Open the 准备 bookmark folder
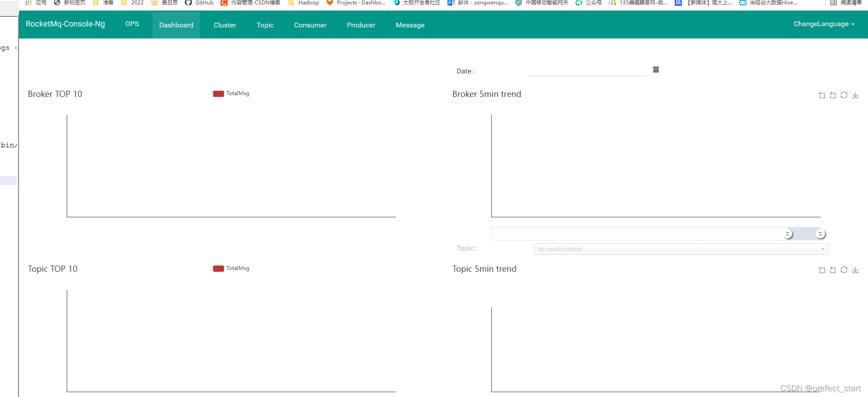Screen dimensions: 868x397 (103, 3)
